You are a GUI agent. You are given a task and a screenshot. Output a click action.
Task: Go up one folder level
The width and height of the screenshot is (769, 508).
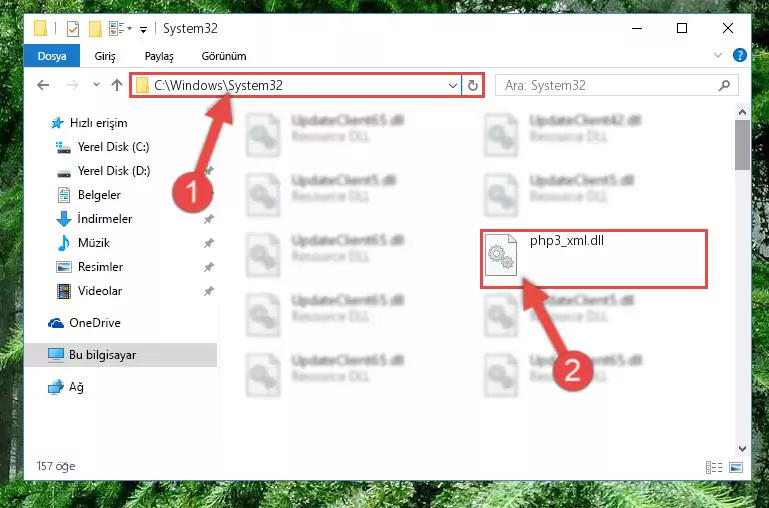[x=117, y=85]
